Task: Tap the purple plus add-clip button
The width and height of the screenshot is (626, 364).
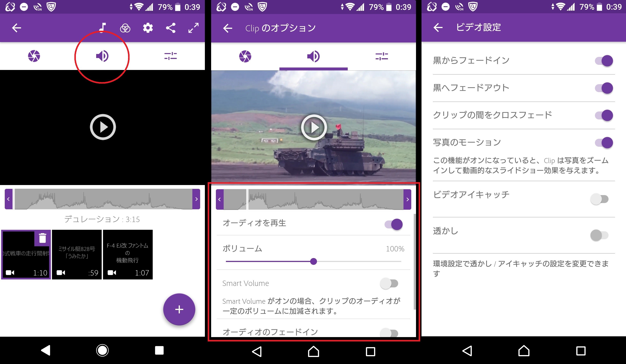Action: 179,309
